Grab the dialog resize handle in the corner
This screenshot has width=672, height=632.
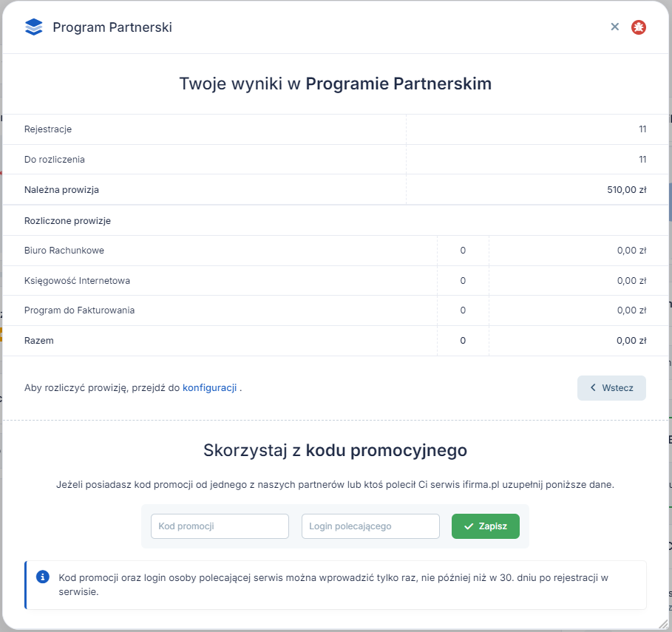pos(662,625)
